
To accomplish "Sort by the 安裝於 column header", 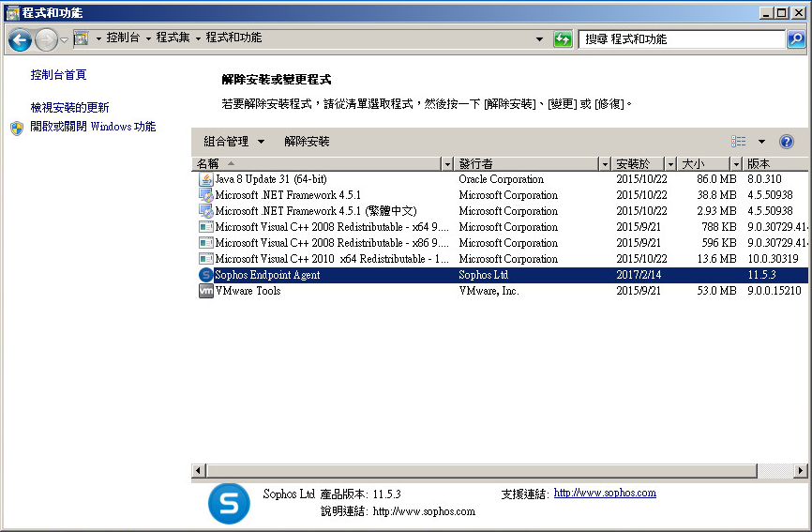I will pos(639,163).
